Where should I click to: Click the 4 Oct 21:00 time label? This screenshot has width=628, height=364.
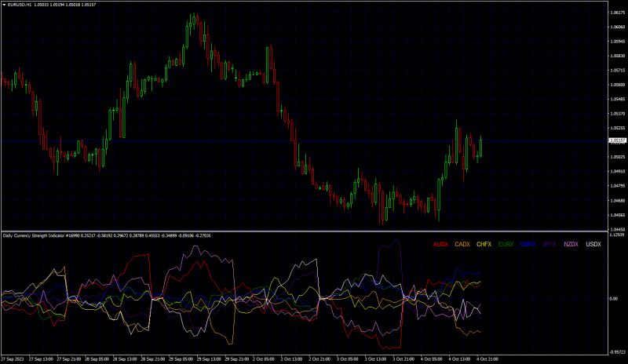(x=487, y=359)
